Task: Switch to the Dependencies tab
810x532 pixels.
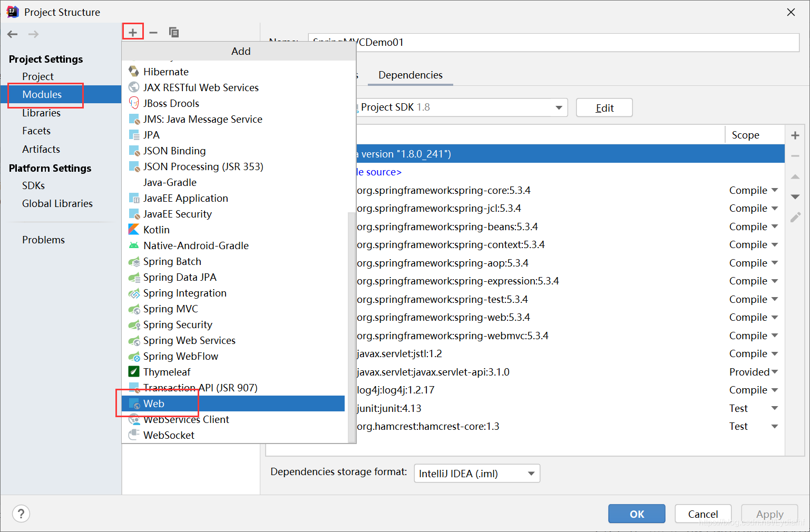Action: pyautogui.click(x=411, y=75)
